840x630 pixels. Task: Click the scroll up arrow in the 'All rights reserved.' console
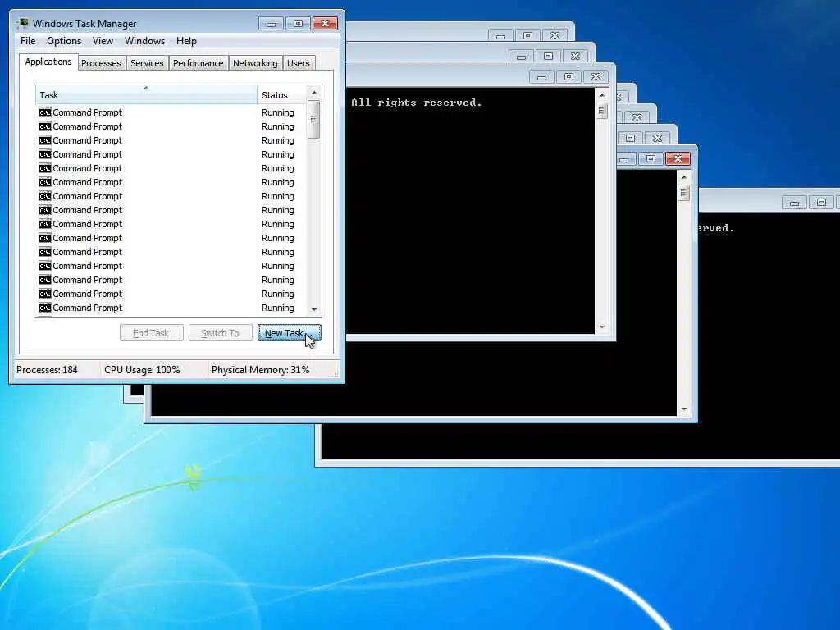point(601,95)
